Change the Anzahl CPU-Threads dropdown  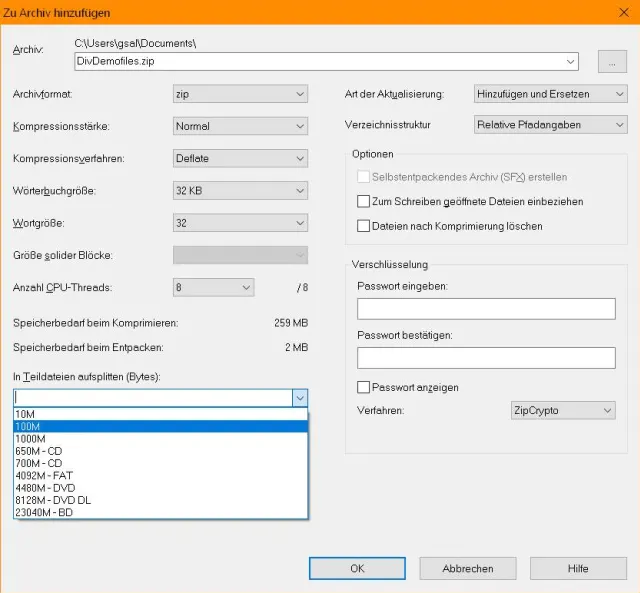(214, 287)
